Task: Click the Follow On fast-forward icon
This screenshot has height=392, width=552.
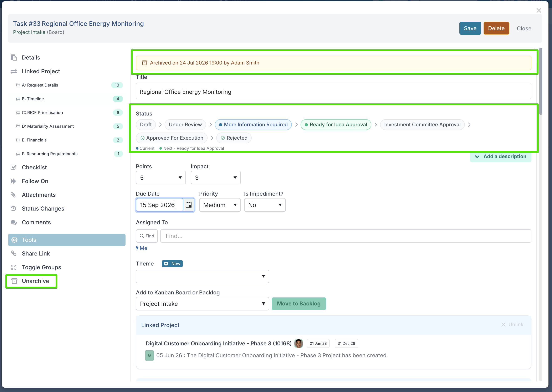Action: [x=14, y=181]
